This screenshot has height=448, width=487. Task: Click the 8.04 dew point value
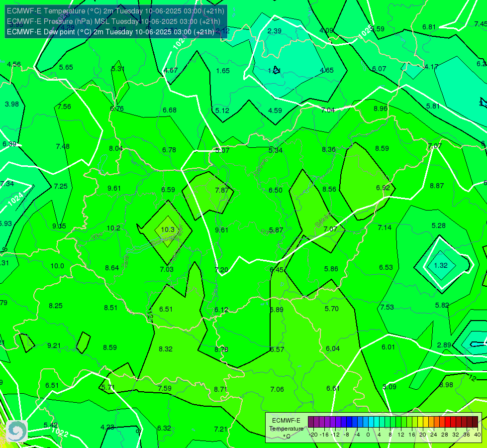(x=116, y=149)
